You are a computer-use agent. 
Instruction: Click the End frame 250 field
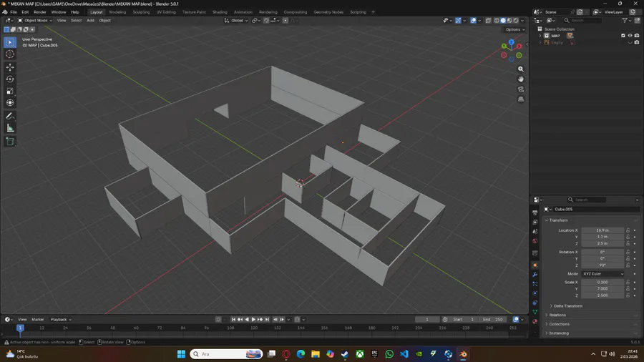tap(492, 319)
